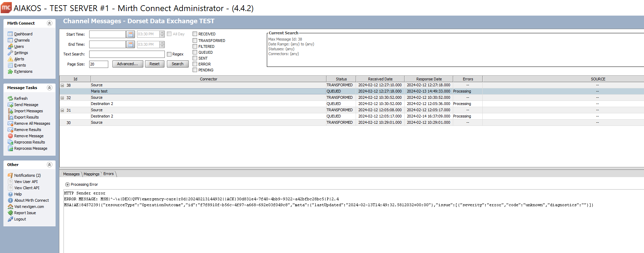
Task: Sort by the Received Date column header
Action: click(380, 79)
